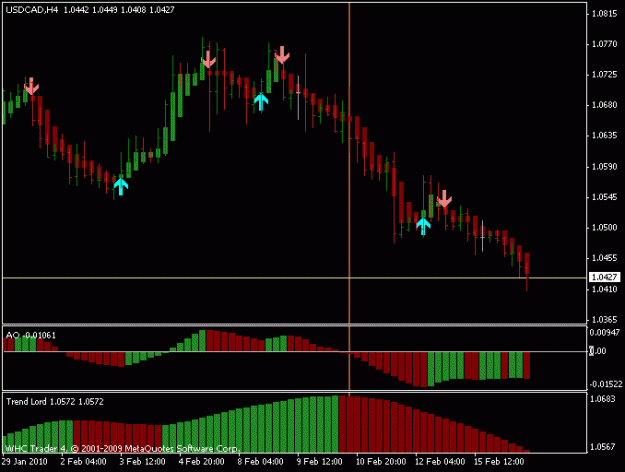The image size is (625, 472).
Task: Click the 0.00 zero level AO scale value
Action: point(598,351)
